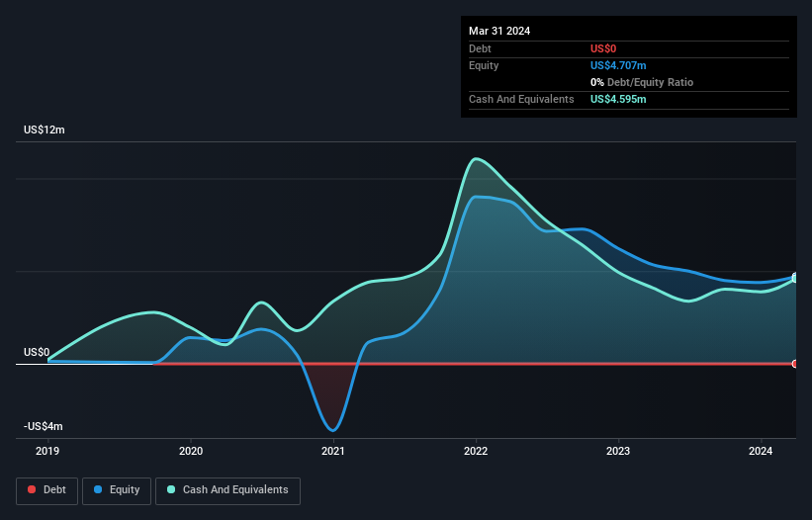Click the Mar 31 2024 tooltip date

click(499, 31)
